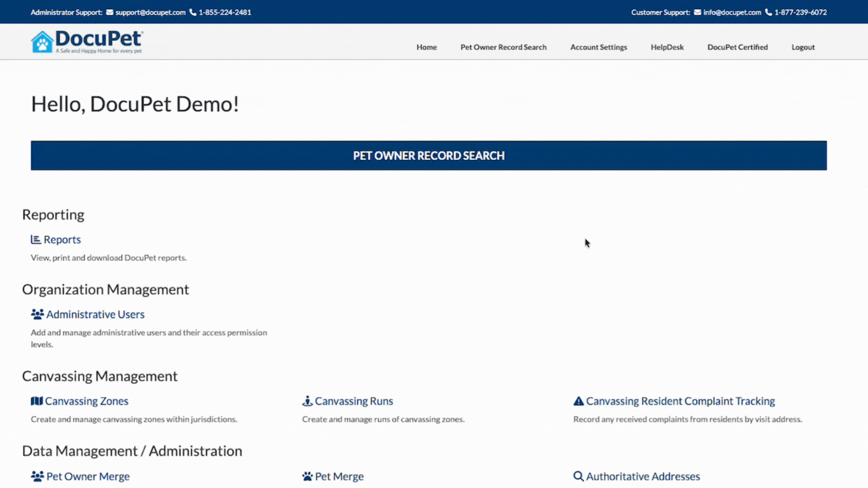
Task: Click 'View, print and download DocuPet reports.' text
Action: (x=108, y=258)
